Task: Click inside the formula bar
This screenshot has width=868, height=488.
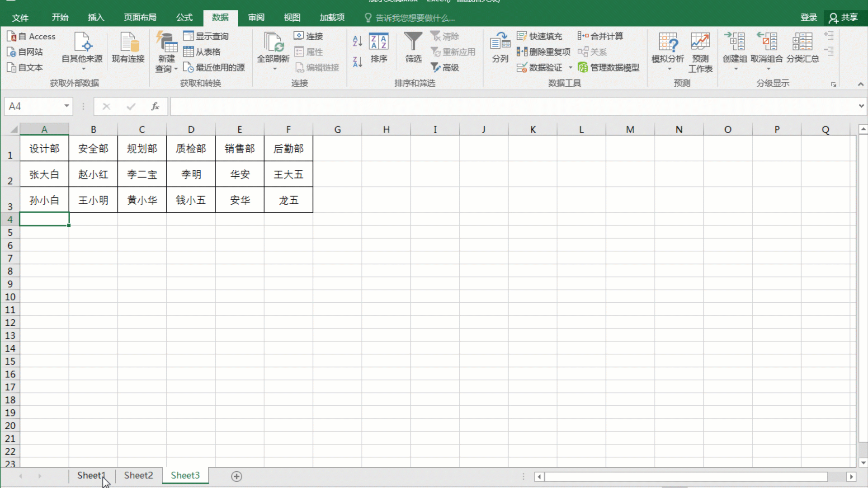Action: 362,106
